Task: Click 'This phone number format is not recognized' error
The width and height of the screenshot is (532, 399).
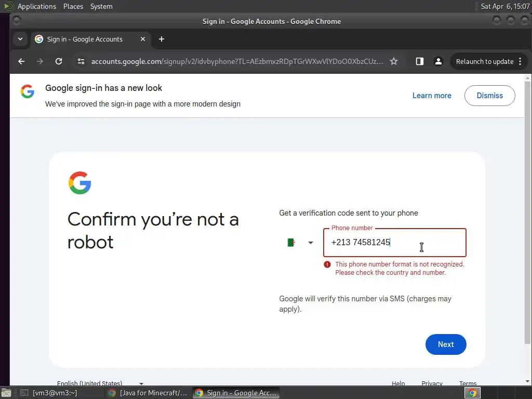Action: pyautogui.click(x=400, y=269)
